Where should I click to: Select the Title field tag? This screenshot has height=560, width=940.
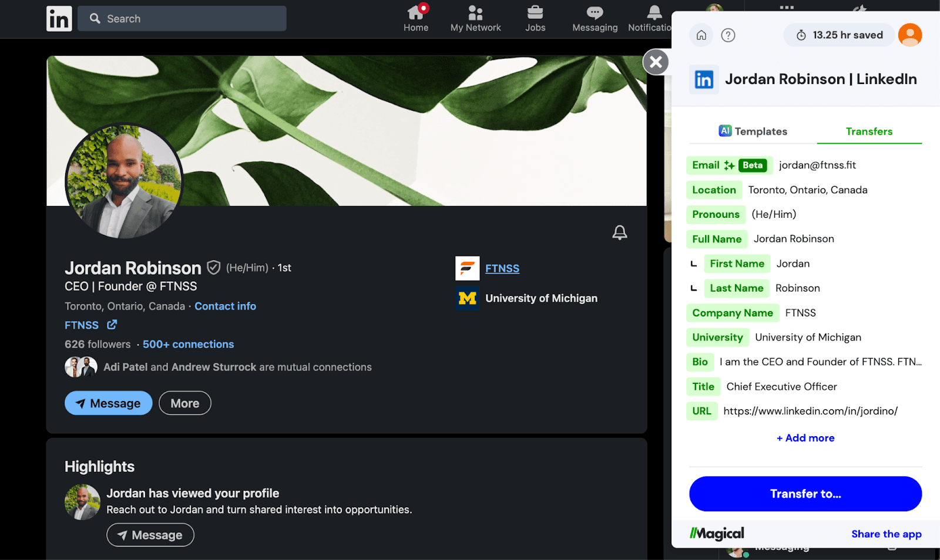click(x=703, y=387)
